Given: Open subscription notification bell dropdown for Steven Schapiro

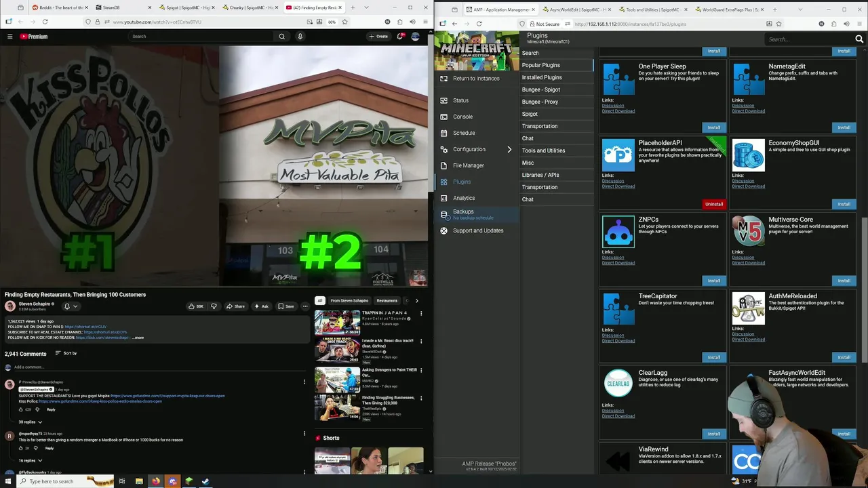Looking at the screenshot, I should pos(71,306).
